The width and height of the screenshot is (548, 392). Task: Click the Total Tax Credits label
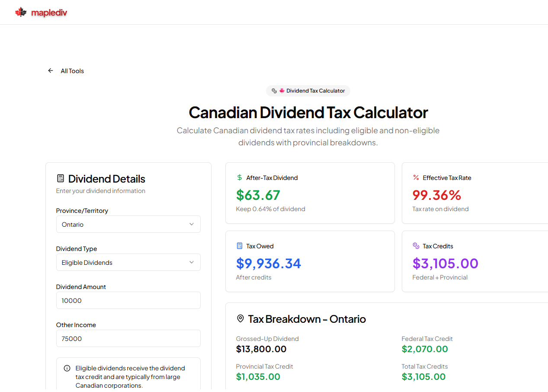point(425,366)
